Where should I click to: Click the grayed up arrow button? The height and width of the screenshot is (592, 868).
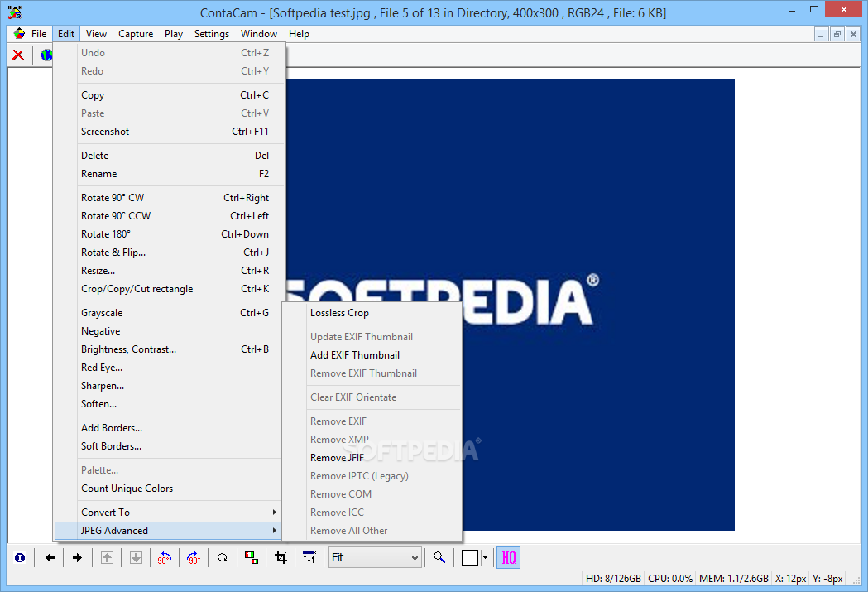[x=107, y=558]
